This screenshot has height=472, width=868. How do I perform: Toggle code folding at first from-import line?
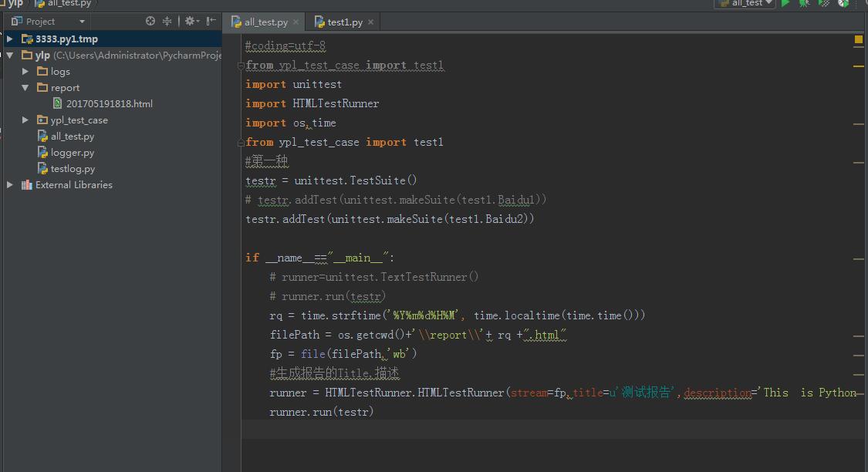241,66
